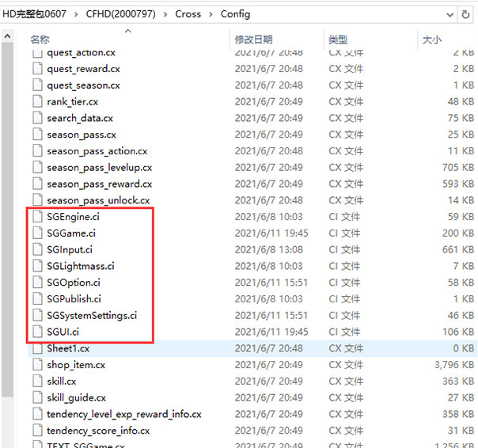Click the file icon next to SGInput.ci
This screenshot has width=478, height=448.
point(37,249)
